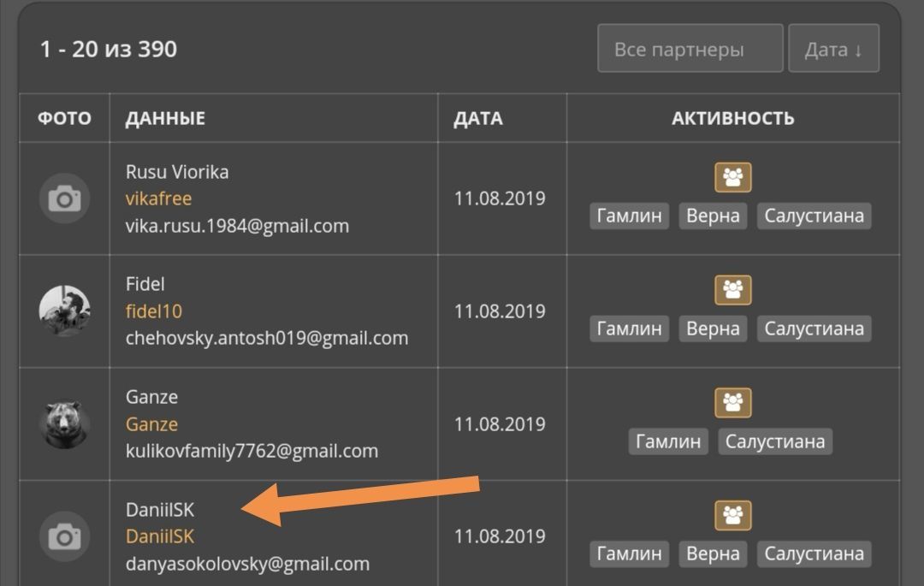Click the Гамлин tag in Rusu Viorika's row
This screenshot has width=924, height=586.
pyautogui.click(x=630, y=216)
